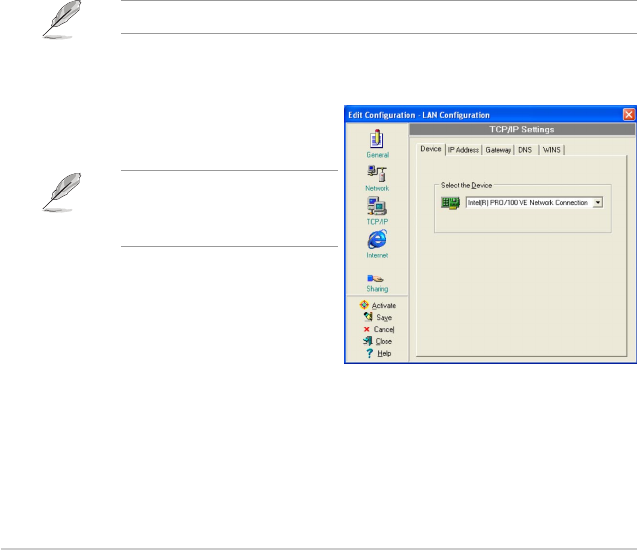637x550 pixels.
Task: Select the Internet Explorer icon
Action: click(x=377, y=240)
